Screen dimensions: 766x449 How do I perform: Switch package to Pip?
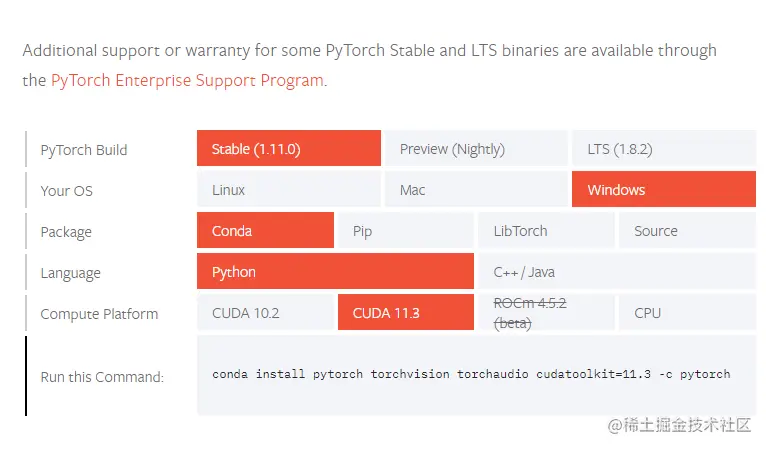[406, 230]
